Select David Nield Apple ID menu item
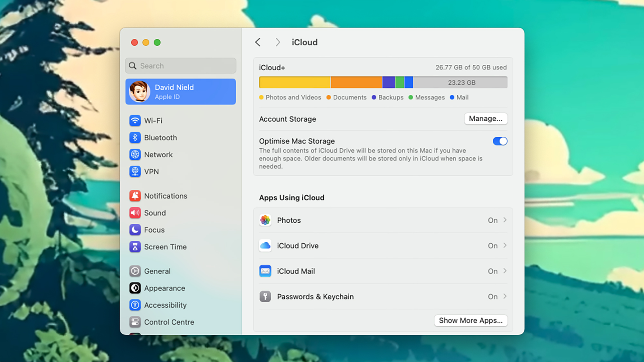The width and height of the screenshot is (644, 362). click(180, 91)
